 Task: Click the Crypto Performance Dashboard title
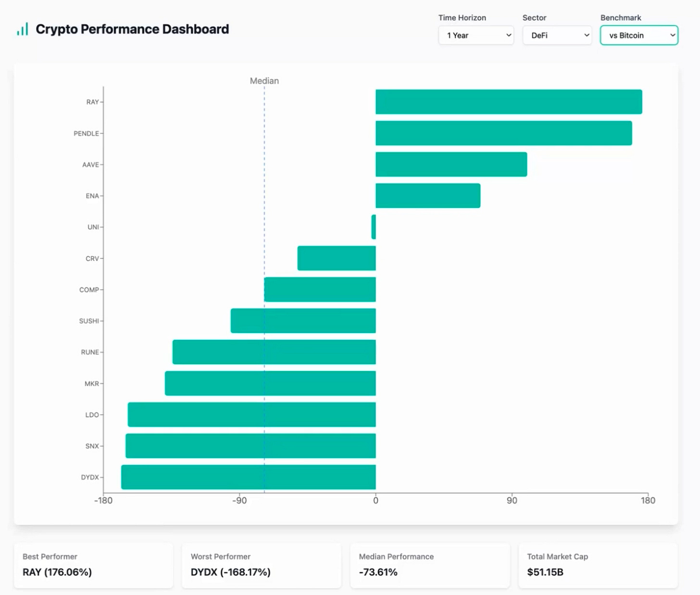[x=132, y=29]
